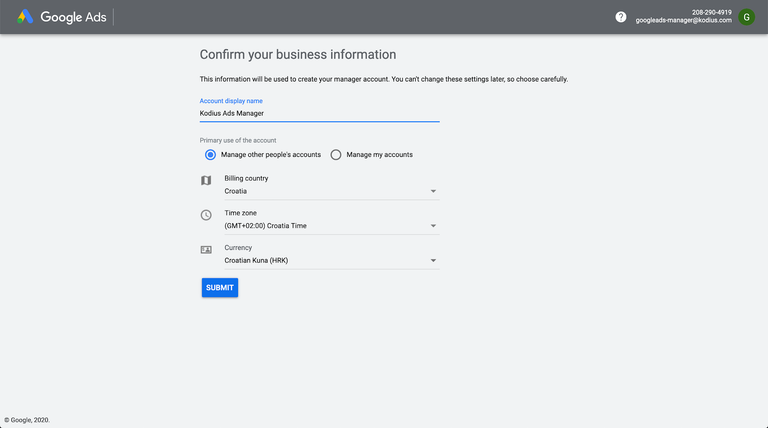
Task: Click the Google Ads logo icon
Action: click(25, 17)
